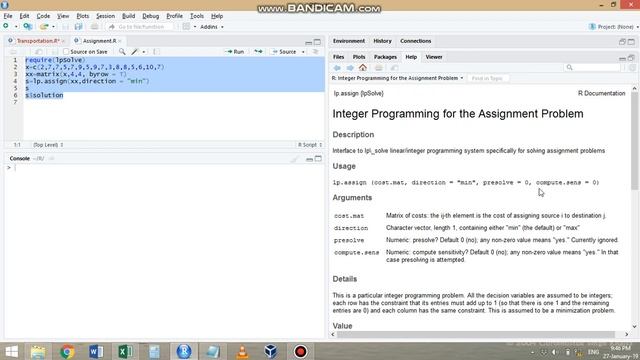
Task: Click the Help print topic icon
Action: pyautogui.click(x=379, y=68)
